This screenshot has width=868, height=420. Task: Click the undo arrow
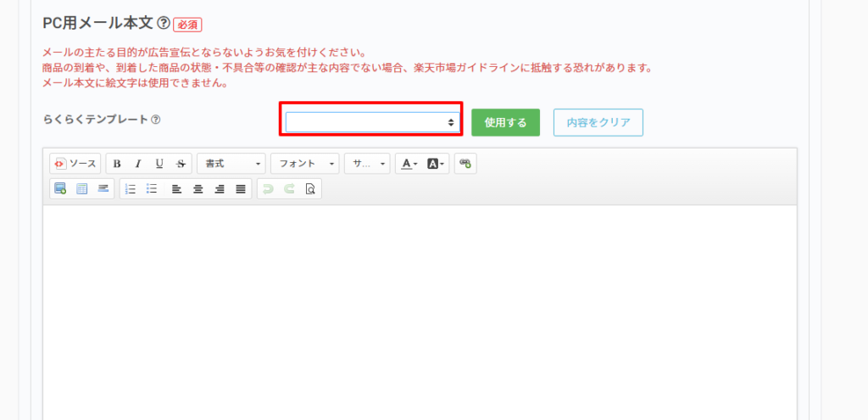pos(268,188)
